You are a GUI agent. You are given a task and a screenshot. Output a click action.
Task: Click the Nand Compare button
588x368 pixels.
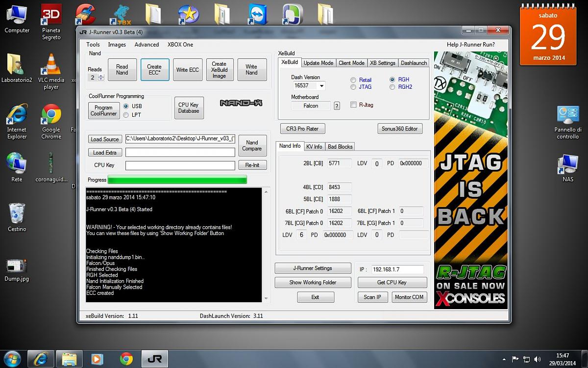click(x=252, y=146)
